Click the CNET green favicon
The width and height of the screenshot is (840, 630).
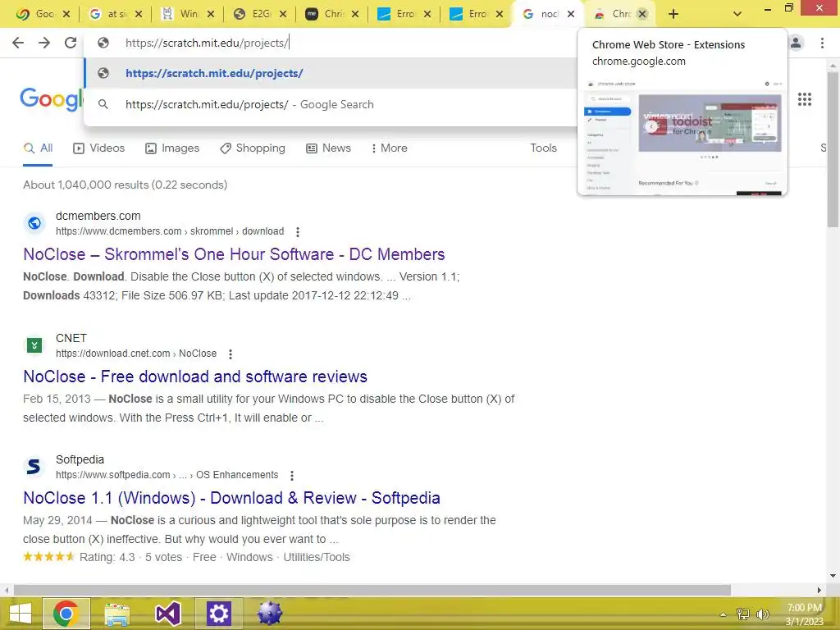[x=34, y=345]
